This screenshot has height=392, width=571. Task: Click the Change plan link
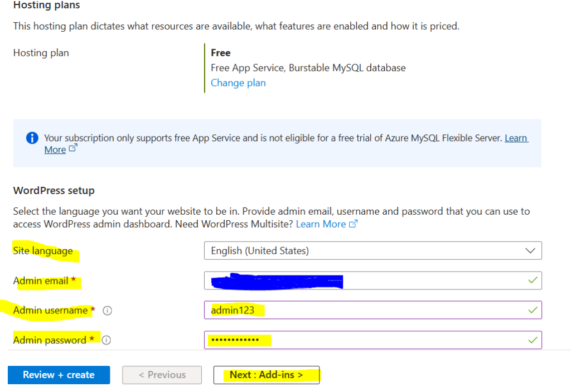[x=238, y=83]
